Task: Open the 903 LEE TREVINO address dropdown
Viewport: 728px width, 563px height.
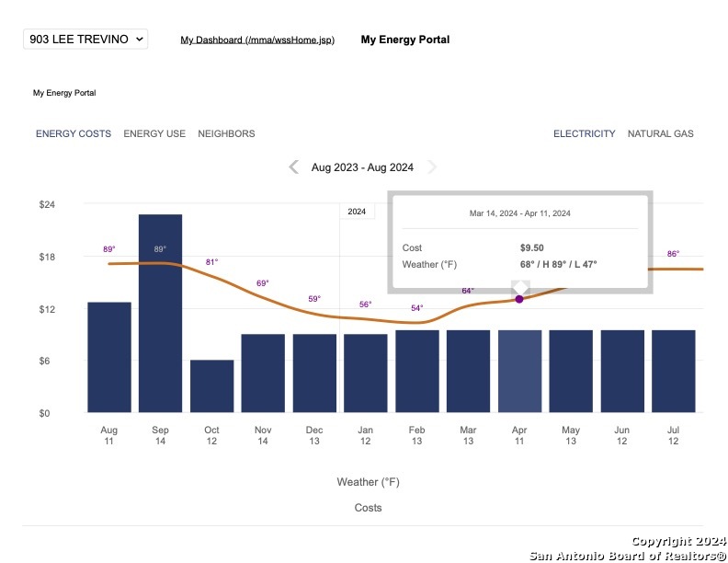Action: click(x=85, y=39)
